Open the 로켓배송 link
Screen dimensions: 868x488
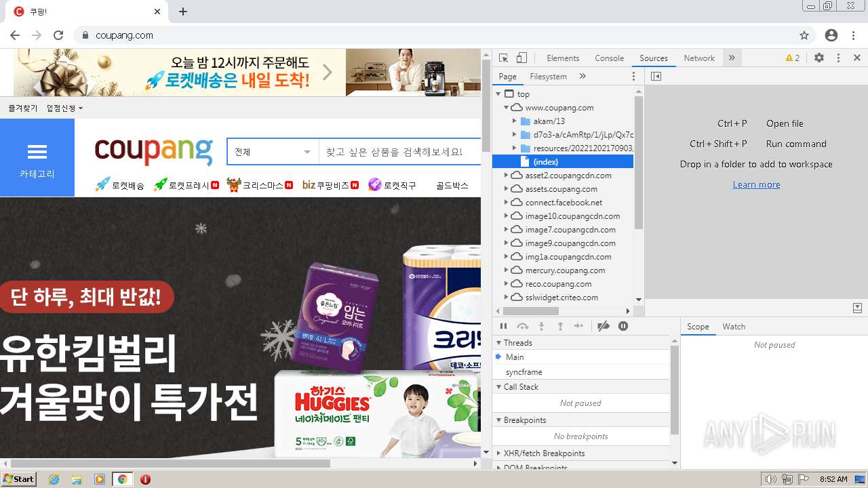tap(119, 184)
